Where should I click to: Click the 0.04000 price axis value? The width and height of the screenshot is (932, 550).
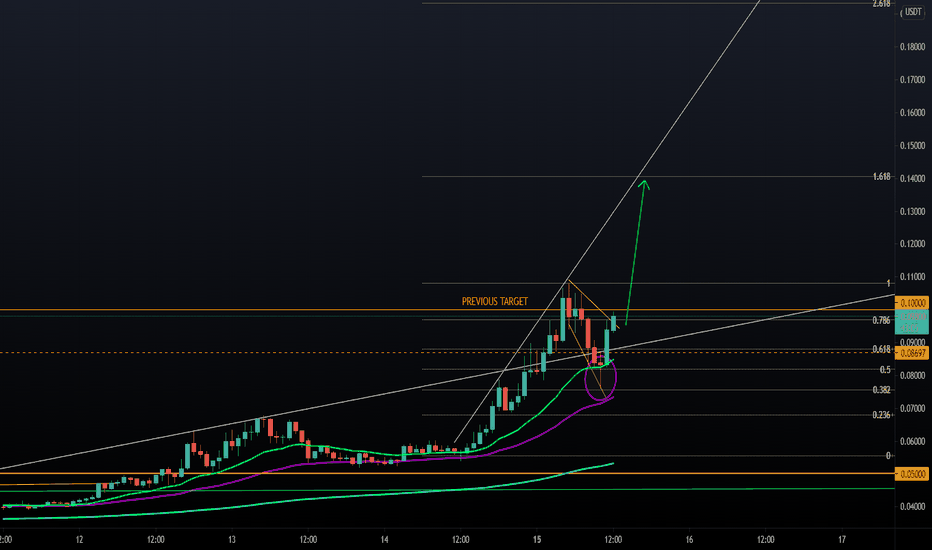[912, 507]
